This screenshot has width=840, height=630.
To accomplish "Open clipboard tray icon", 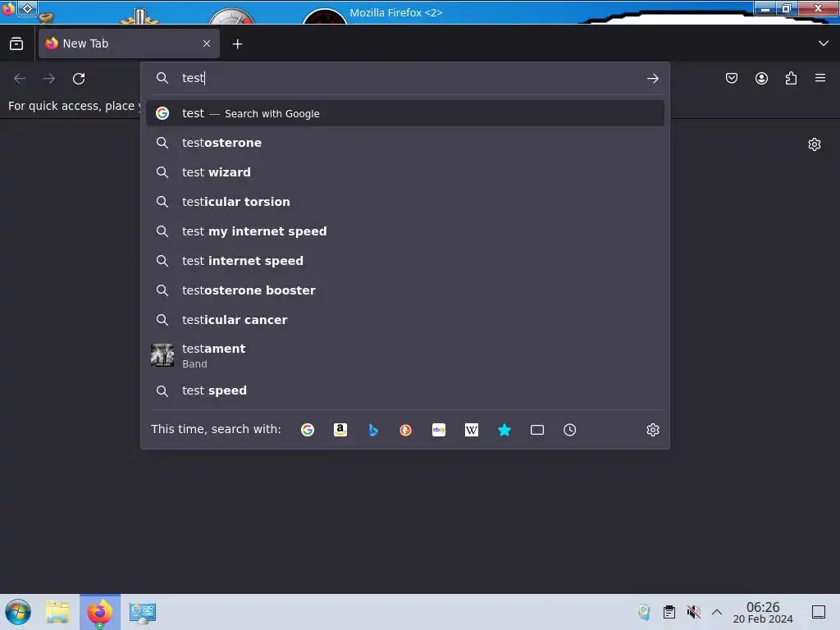I will tap(669, 612).
